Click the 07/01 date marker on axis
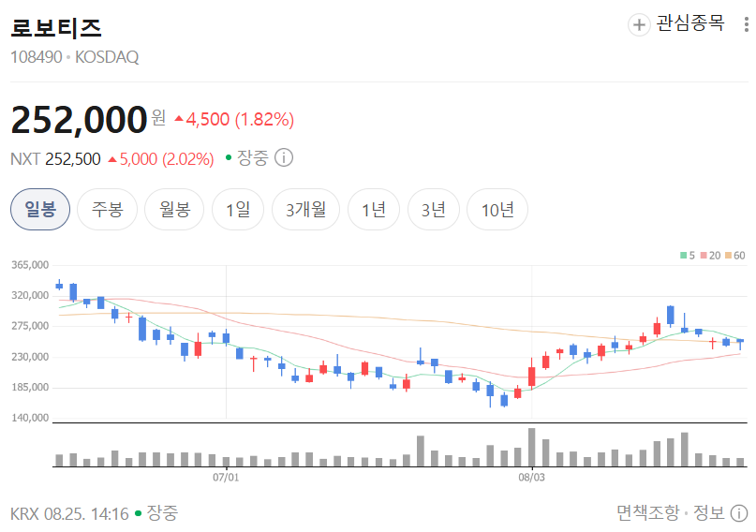Image resolution: width=756 pixels, height=532 pixels. (226, 478)
